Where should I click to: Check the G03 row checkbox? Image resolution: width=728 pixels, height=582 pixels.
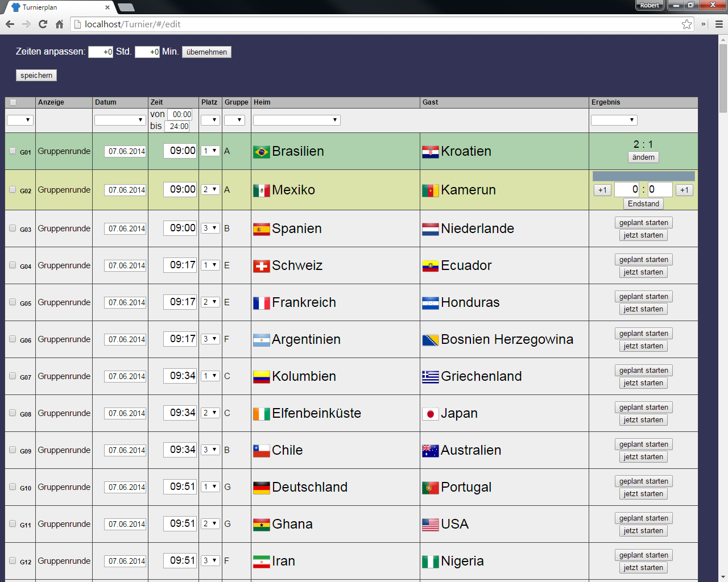13,228
